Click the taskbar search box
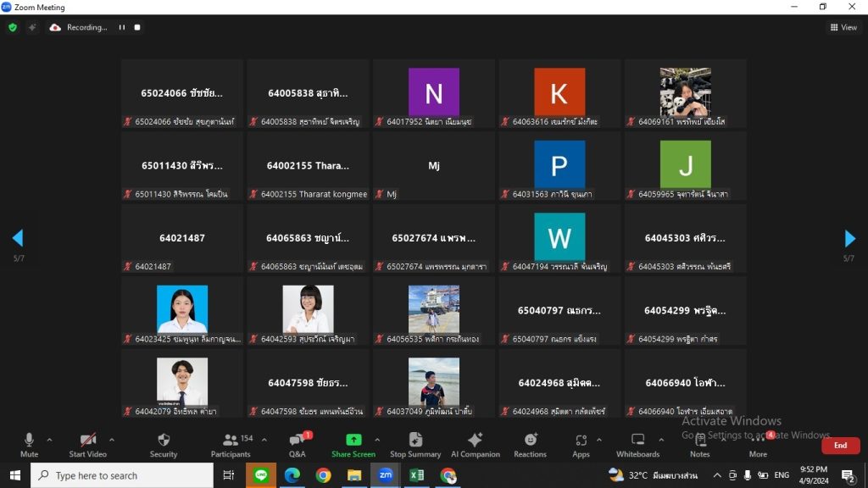The height and width of the screenshot is (488, 868). point(122,475)
